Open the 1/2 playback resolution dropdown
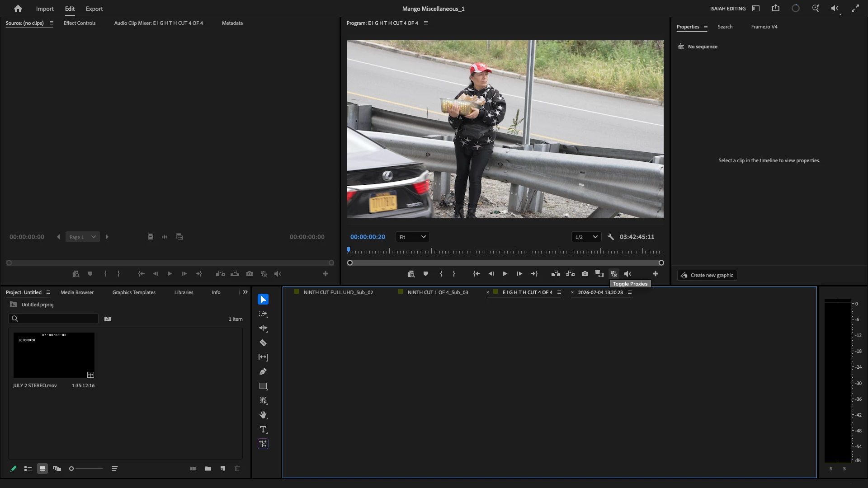868x488 pixels. [x=586, y=237]
